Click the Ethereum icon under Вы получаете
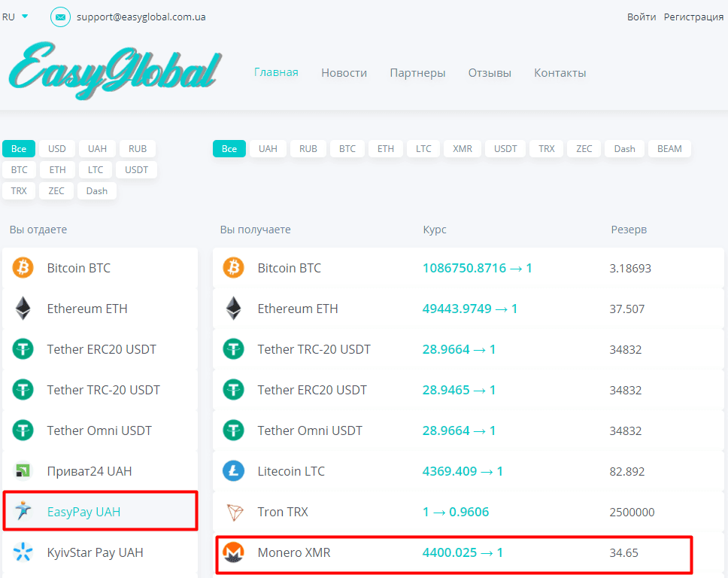 (233, 308)
